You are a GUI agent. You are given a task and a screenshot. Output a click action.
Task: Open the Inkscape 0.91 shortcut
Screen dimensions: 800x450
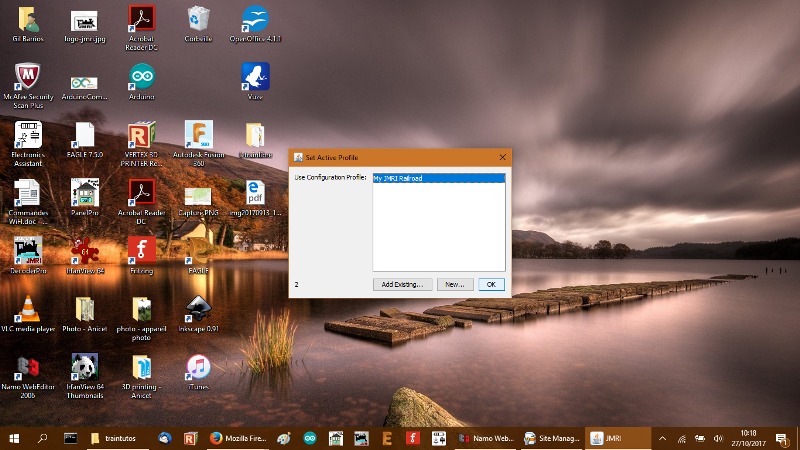click(198, 309)
